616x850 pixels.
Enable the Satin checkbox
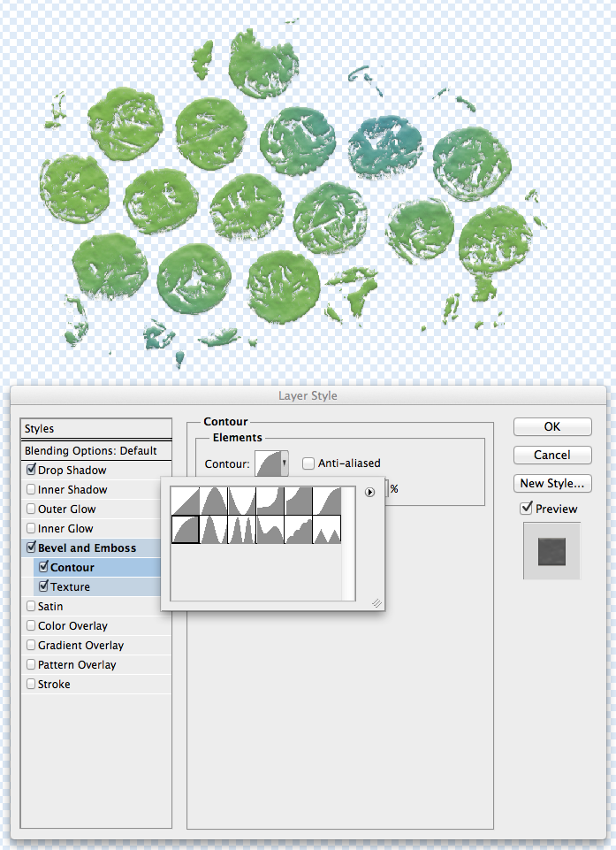[x=32, y=606]
